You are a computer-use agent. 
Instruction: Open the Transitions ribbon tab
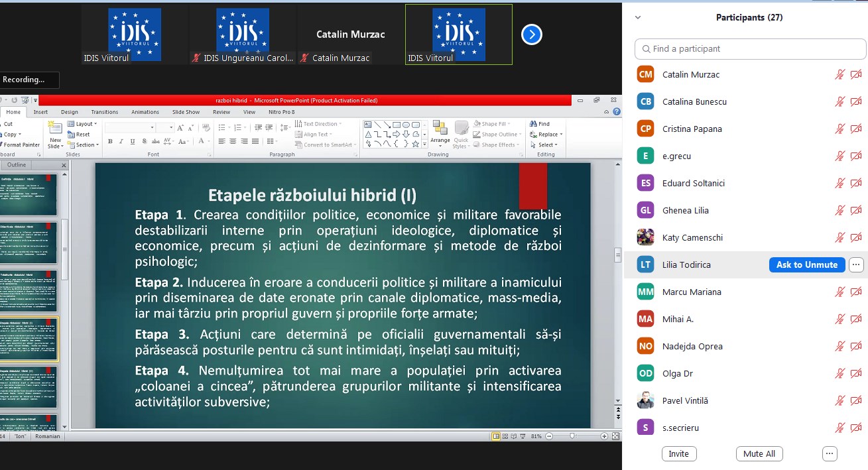pos(105,112)
